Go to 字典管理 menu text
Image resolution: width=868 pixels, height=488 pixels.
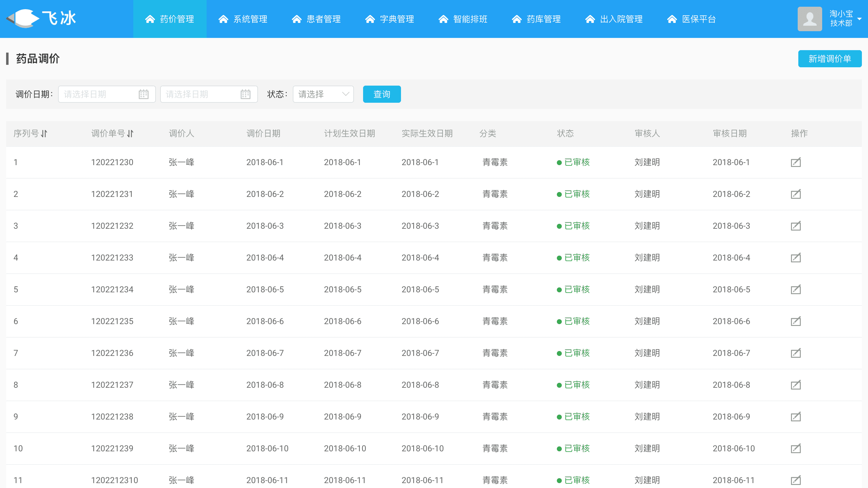pyautogui.click(x=397, y=19)
